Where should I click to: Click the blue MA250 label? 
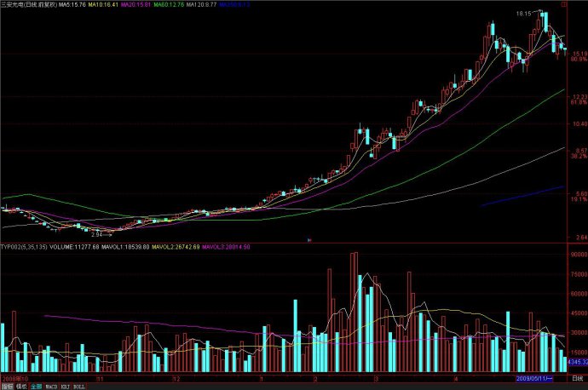pyautogui.click(x=234, y=4)
